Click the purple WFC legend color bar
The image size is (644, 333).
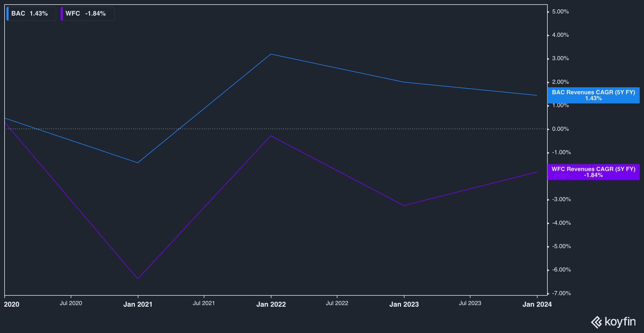tap(62, 14)
